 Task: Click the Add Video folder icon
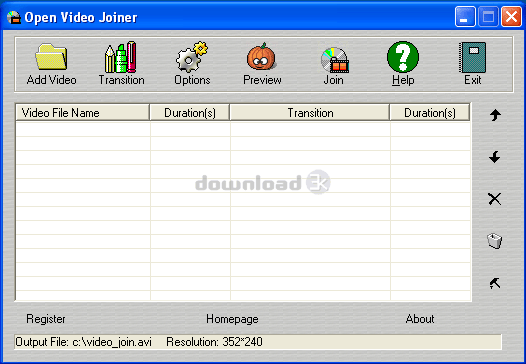coord(51,57)
